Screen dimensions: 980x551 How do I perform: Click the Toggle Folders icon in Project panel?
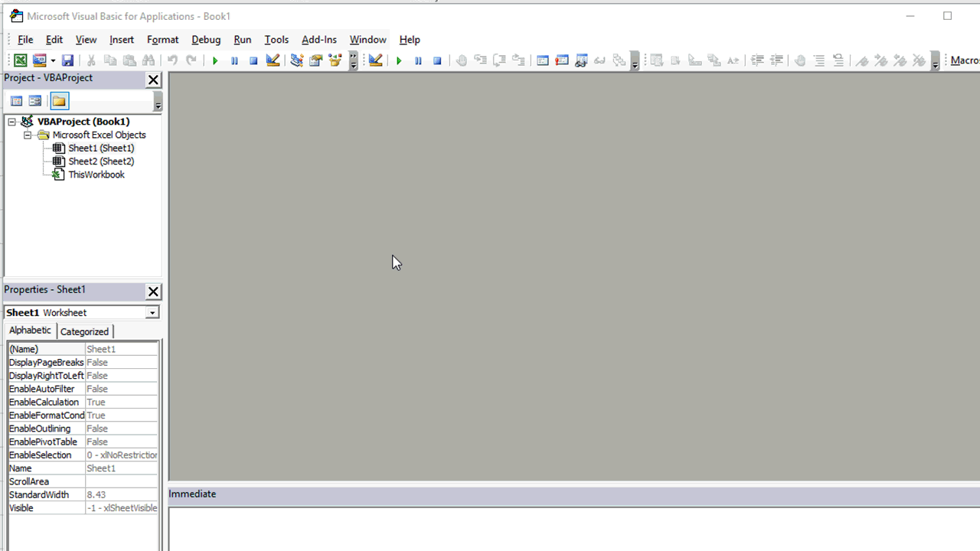(x=59, y=100)
